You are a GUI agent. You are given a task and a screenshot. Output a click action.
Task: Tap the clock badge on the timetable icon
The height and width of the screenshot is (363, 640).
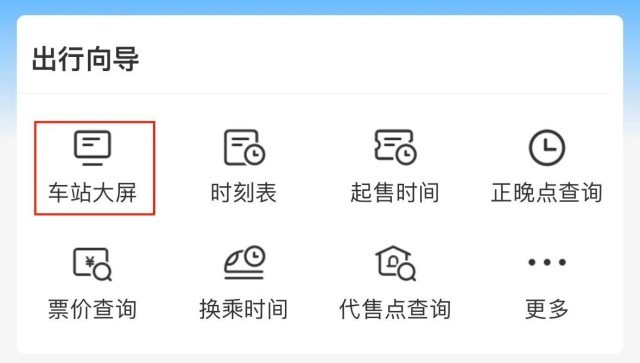pos(255,155)
